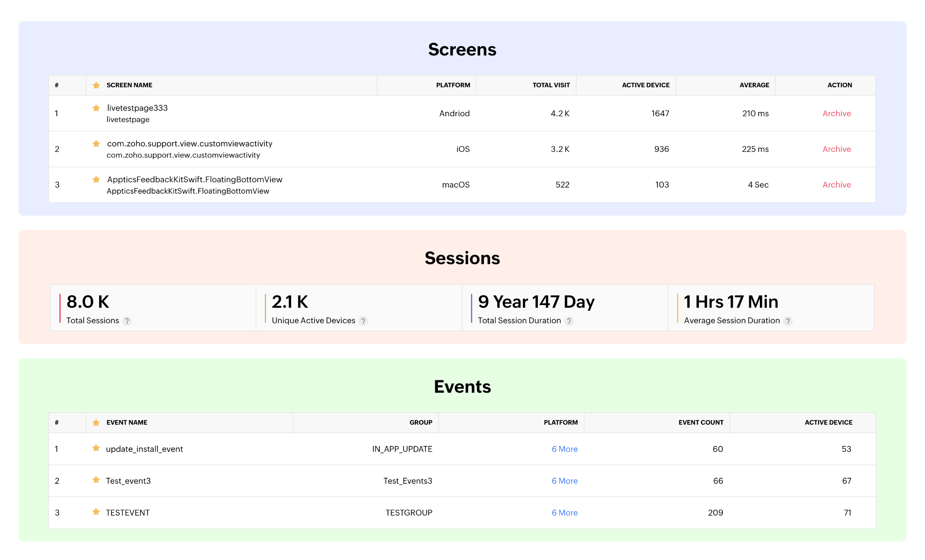925x560 pixels.
Task: Click the star beside AppticsFeedbackKitSwift.FloatingBottomView
Action: tap(96, 179)
